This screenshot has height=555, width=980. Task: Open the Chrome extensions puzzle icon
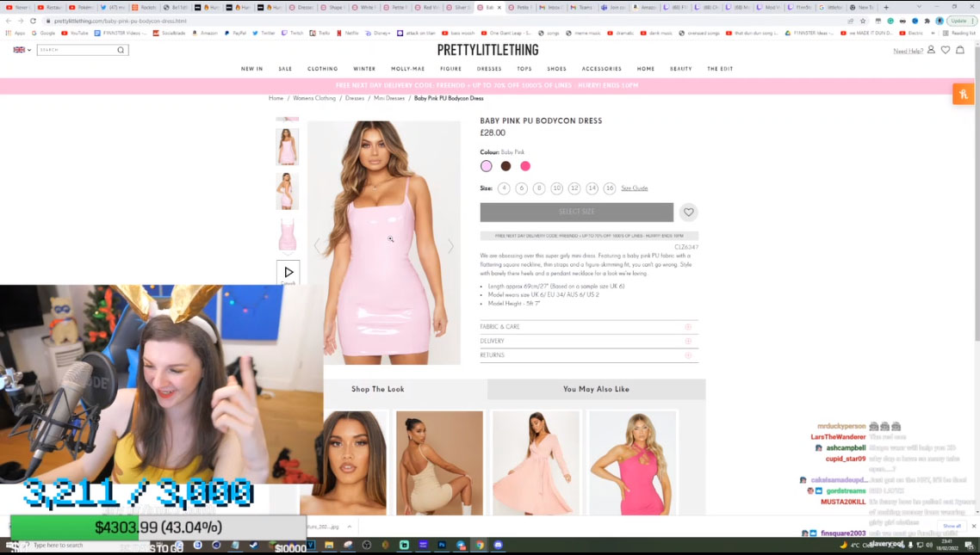927,21
